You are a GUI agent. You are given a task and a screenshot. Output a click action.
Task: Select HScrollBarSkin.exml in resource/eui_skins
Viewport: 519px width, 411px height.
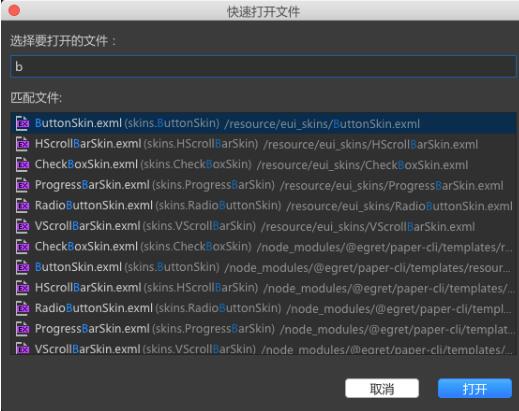(263, 144)
